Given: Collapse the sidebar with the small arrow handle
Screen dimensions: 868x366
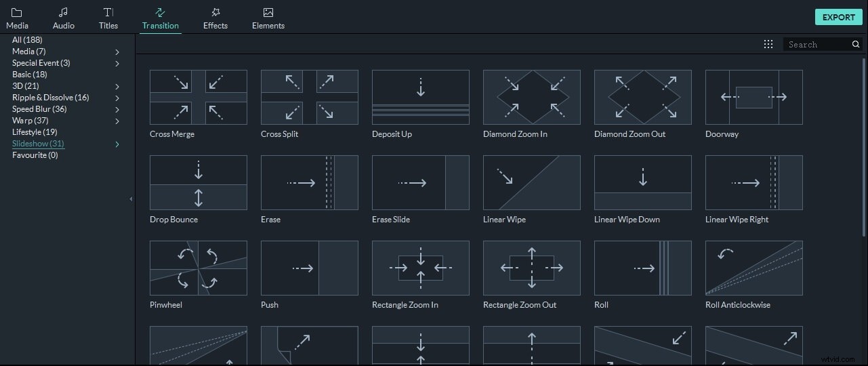Looking at the screenshot, I should click(x=131, y=199).
